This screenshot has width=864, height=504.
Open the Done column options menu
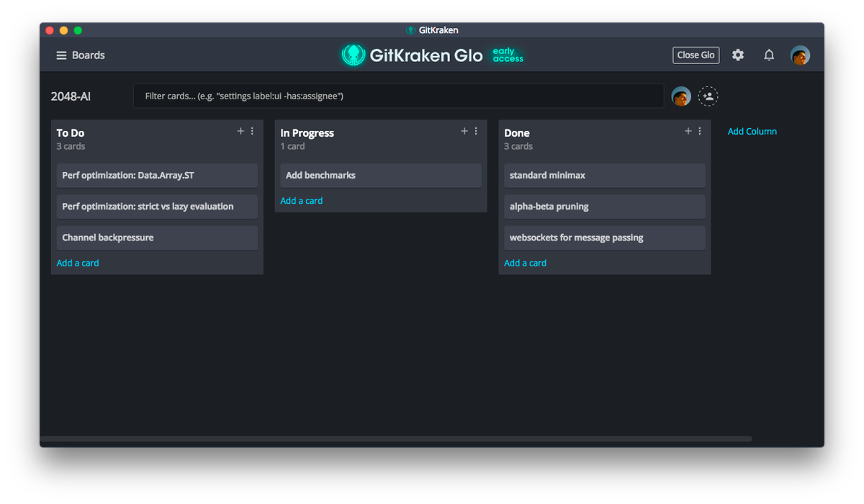700,131
